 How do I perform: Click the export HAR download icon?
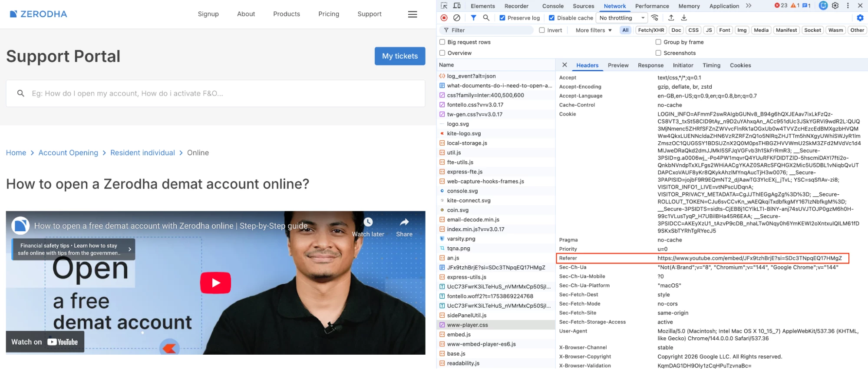pos(684,18)
